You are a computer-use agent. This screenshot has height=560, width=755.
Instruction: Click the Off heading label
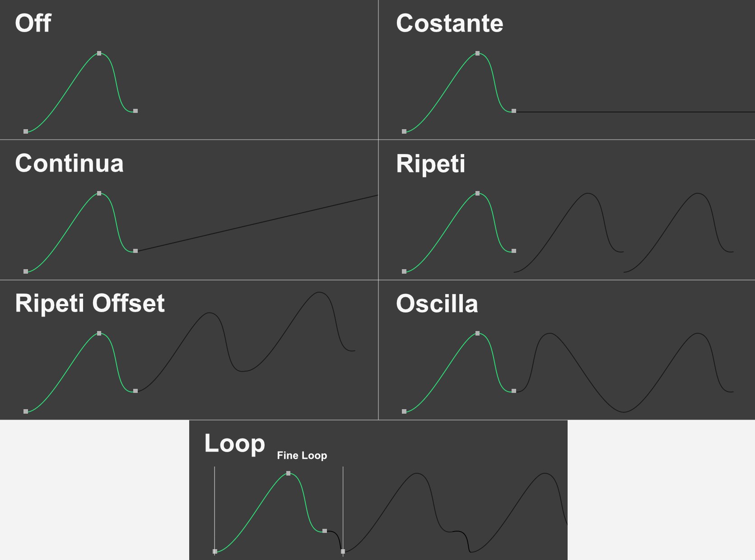[33, 23]
